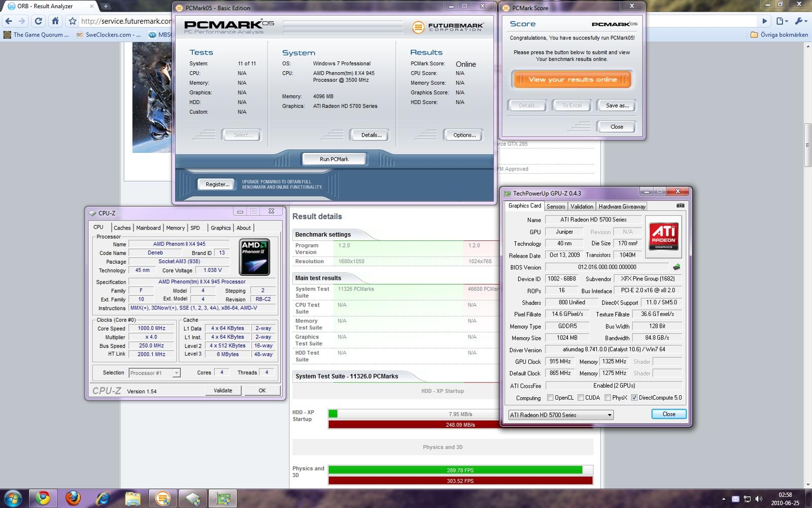Switch to the Sensors tab in GPU-Z
Viewport: 812px width, 508px height.
[556, 206]
